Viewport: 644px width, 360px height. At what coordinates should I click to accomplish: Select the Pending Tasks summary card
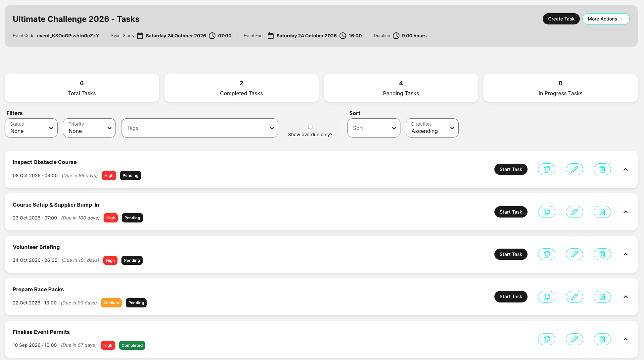401,88
